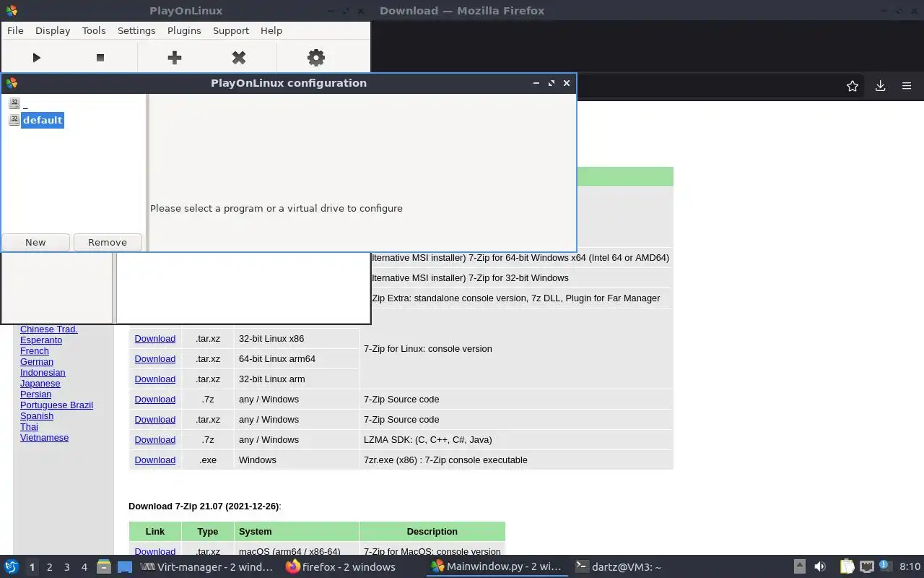Click the Remove button in configuration window
The width and height of the screenshot is (924, 578).
(108, 242)
